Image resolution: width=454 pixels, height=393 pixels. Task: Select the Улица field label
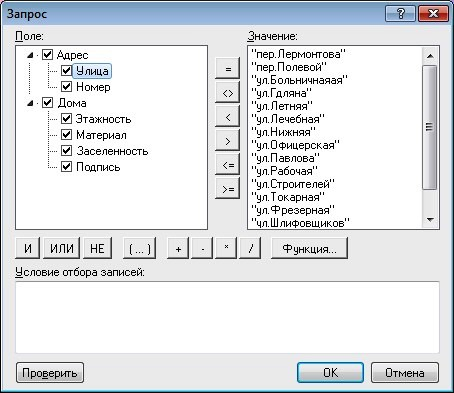tap(92, 71)
